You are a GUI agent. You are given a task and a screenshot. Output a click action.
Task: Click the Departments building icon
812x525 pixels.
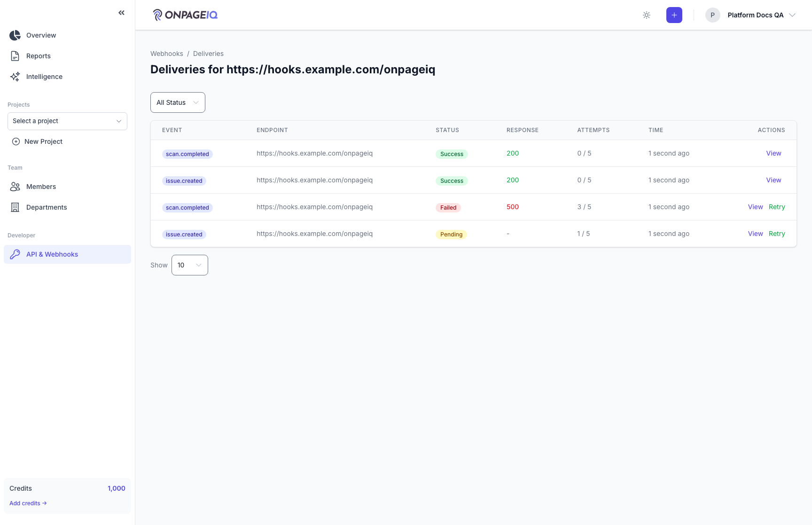[15, 207]
